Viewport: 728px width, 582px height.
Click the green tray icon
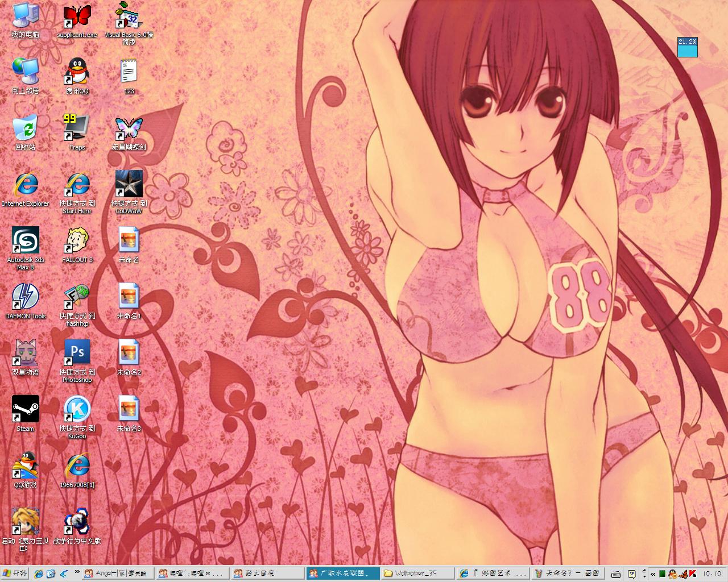(x=662, y=574)
